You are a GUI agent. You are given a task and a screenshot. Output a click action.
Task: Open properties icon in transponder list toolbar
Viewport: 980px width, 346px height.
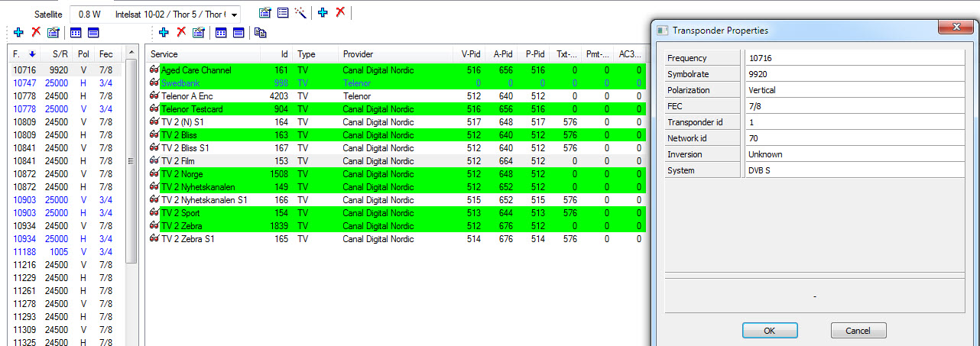(53, 32)
